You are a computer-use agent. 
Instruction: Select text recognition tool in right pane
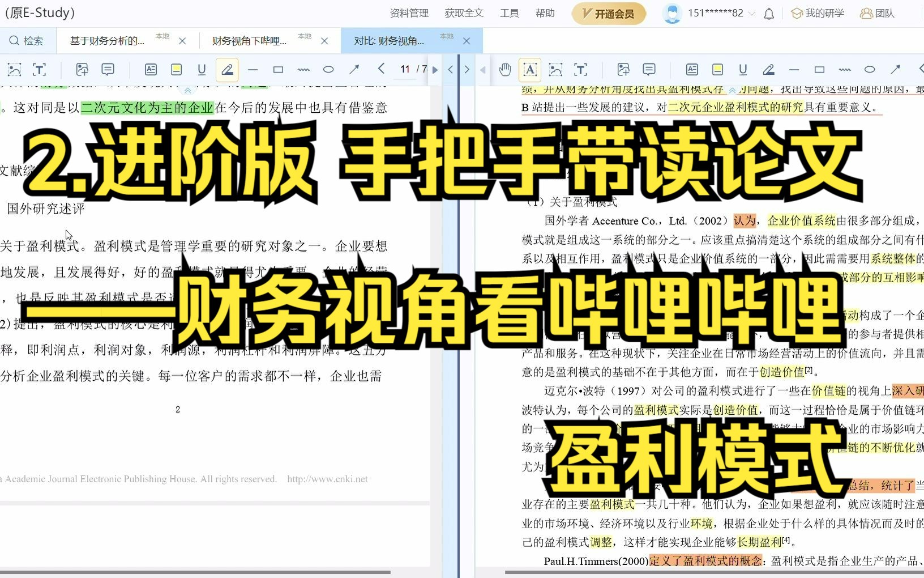[581, 70]
